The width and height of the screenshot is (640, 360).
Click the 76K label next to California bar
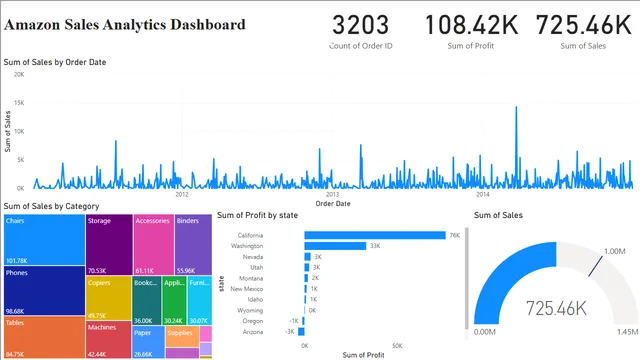pyautogui.click(x=455, y=236)
